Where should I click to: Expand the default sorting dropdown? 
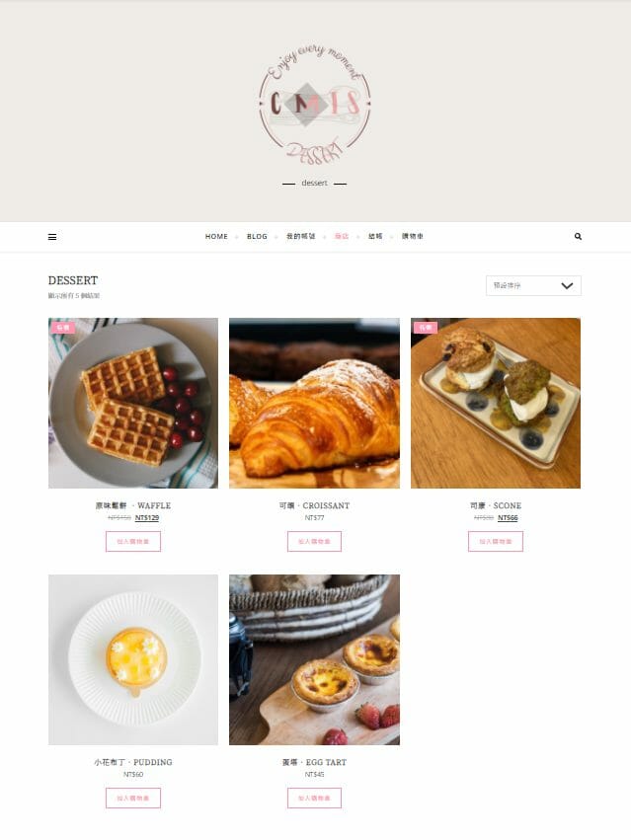click(533, 285)
